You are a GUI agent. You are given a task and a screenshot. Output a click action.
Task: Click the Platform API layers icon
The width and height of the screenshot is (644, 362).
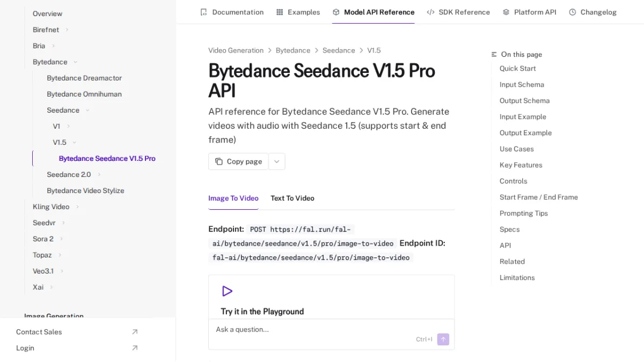point(506,12)
